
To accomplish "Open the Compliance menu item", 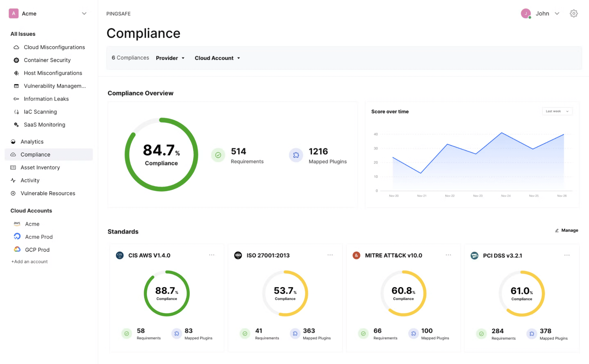I will coord(35,154).
